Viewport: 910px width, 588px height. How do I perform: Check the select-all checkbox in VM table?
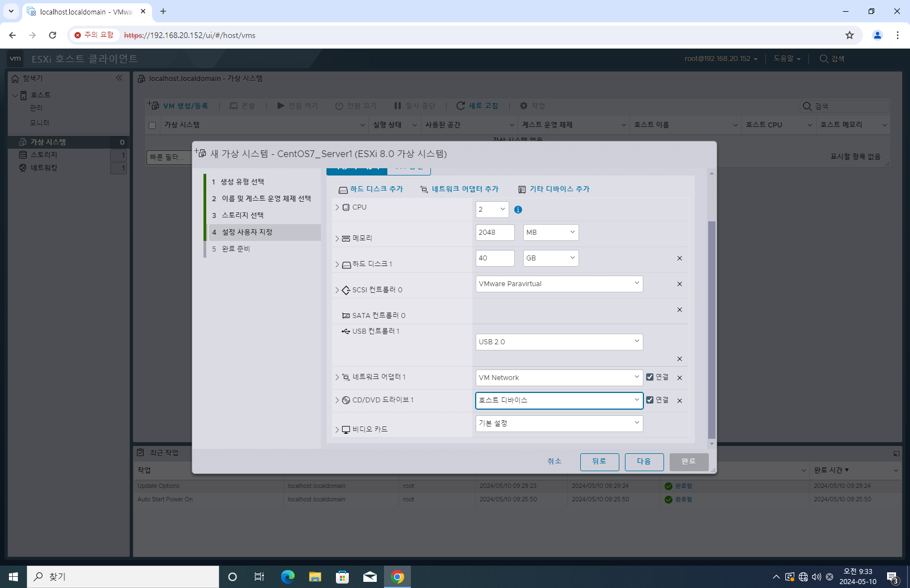152,125
